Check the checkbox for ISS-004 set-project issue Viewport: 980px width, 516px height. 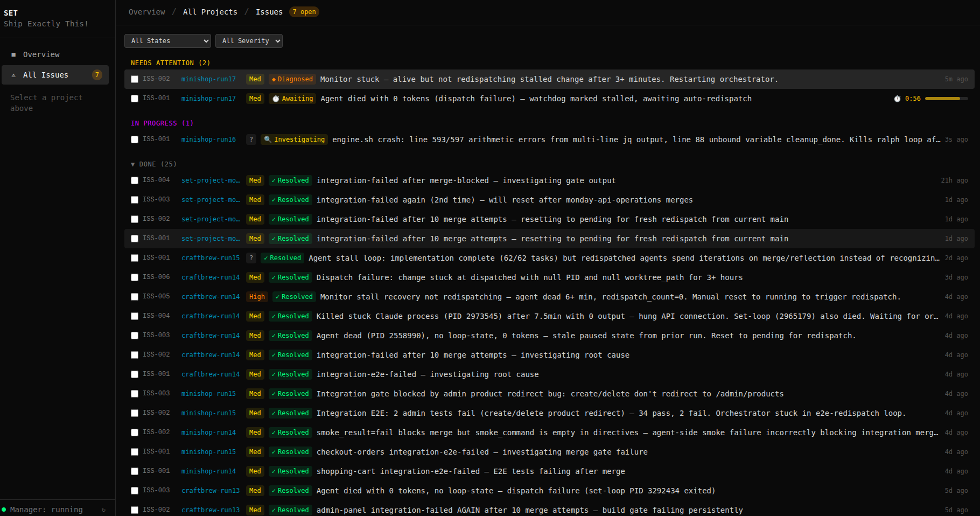coord(135,180)
